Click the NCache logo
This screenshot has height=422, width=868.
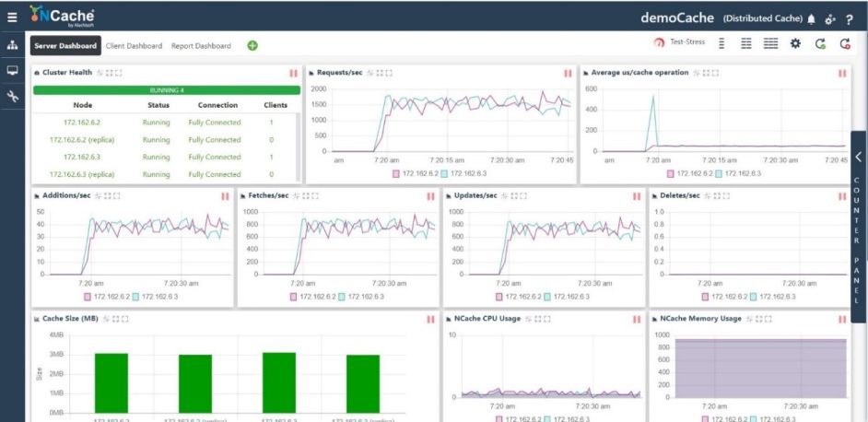tap(62, 16)
